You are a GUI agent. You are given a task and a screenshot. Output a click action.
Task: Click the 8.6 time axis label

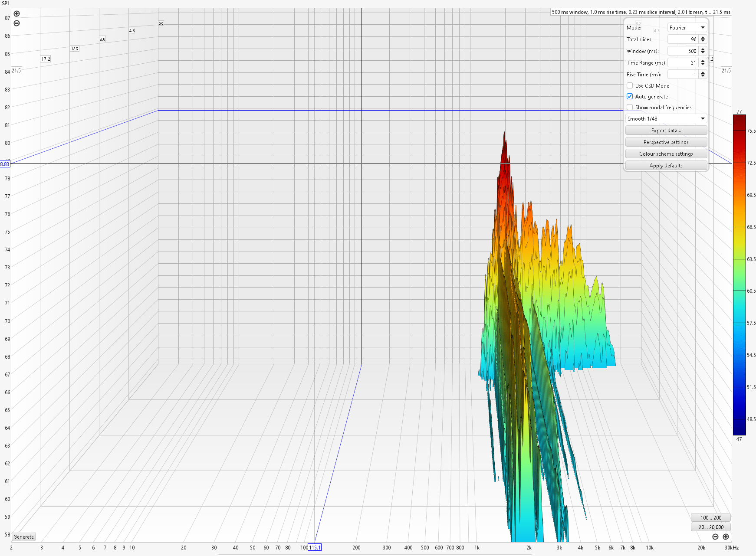[102, 39]
